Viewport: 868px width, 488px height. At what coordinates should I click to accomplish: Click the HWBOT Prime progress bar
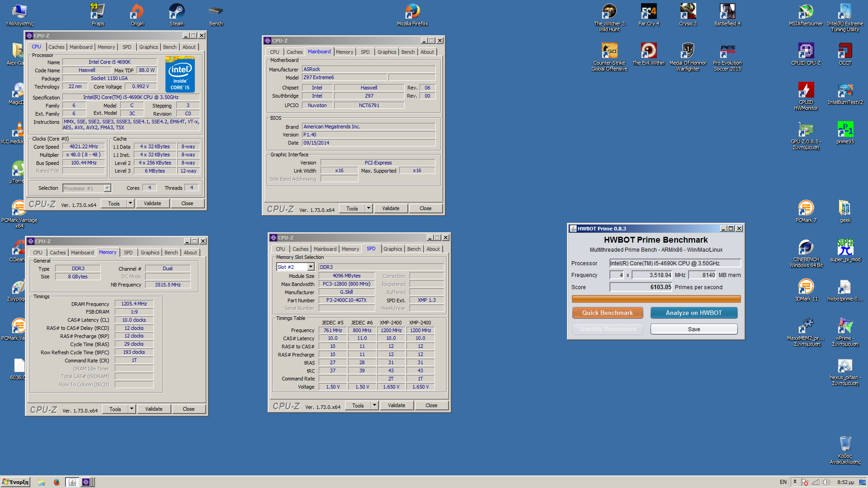656,299
